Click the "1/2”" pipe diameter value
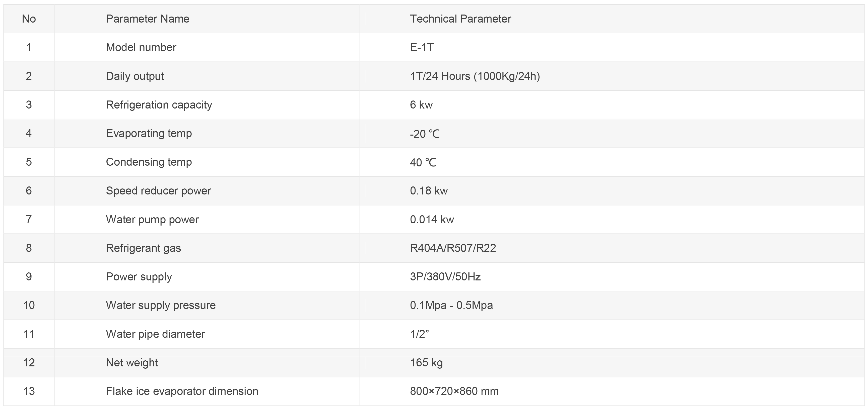Screen dimensions: 868x411 (x=419, y=334)
